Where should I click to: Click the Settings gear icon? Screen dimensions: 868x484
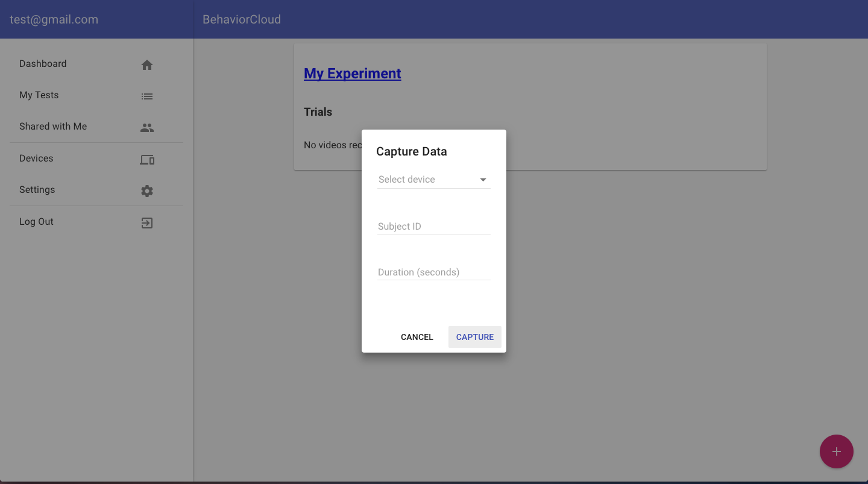147,191
